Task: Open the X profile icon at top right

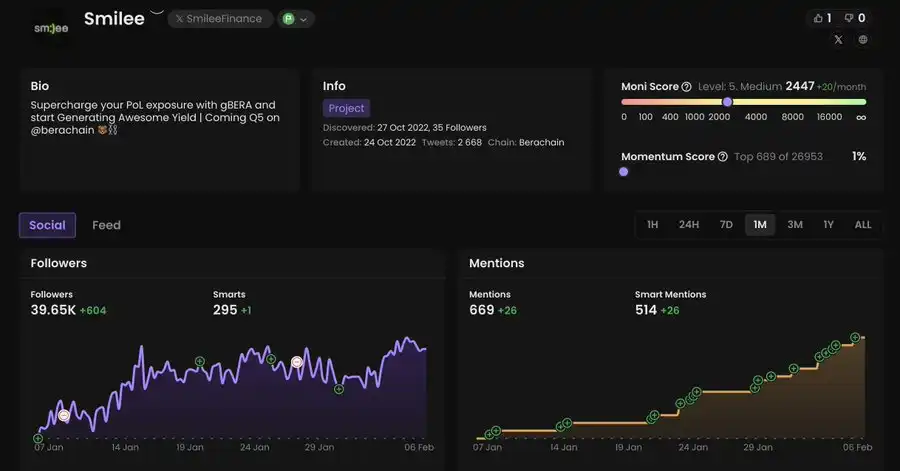Action: pos(838,40)
